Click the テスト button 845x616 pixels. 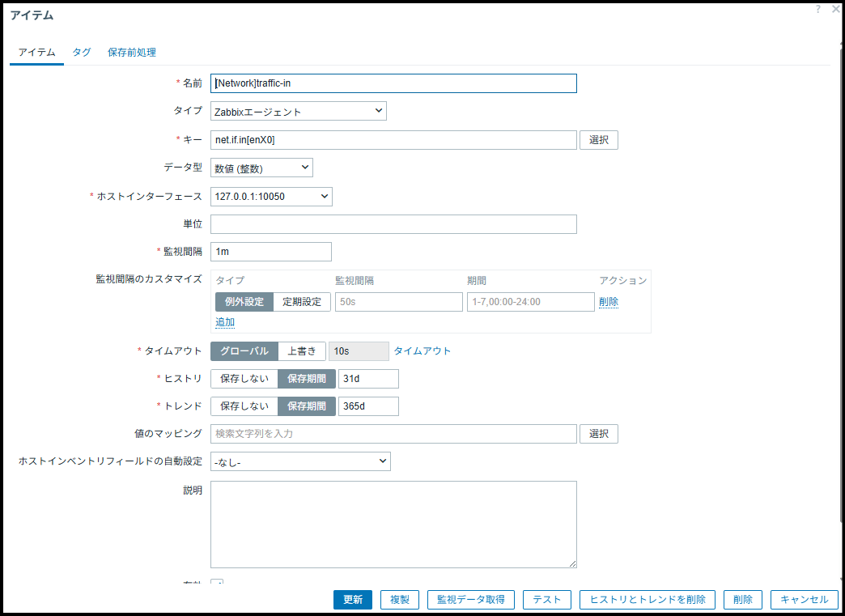pos(547,600)
